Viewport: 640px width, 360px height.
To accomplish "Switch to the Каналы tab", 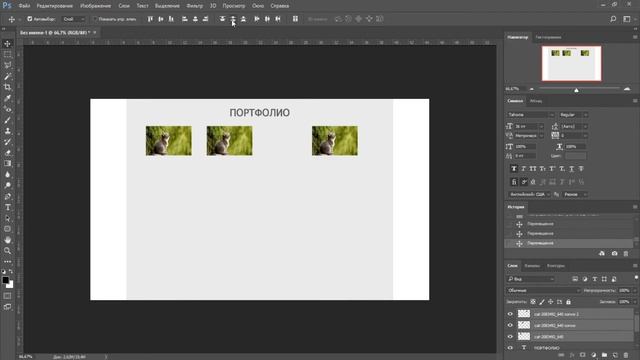I will click(x=532, y=266).
